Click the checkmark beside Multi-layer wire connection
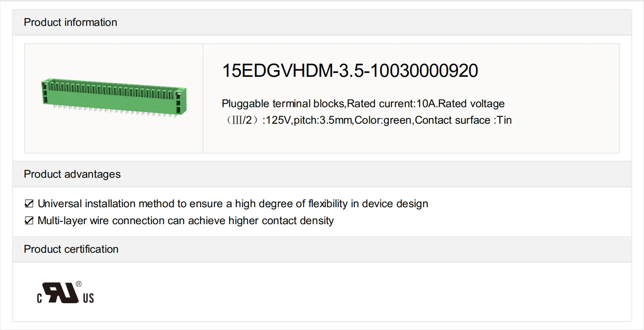This screenshot has width=644, height=330. (x=29, y=221)
